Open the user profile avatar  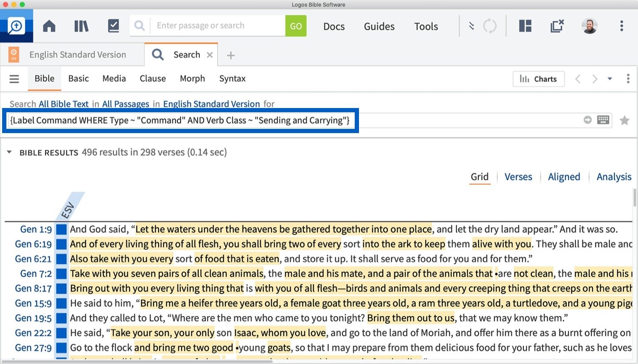tap(590, 26)
